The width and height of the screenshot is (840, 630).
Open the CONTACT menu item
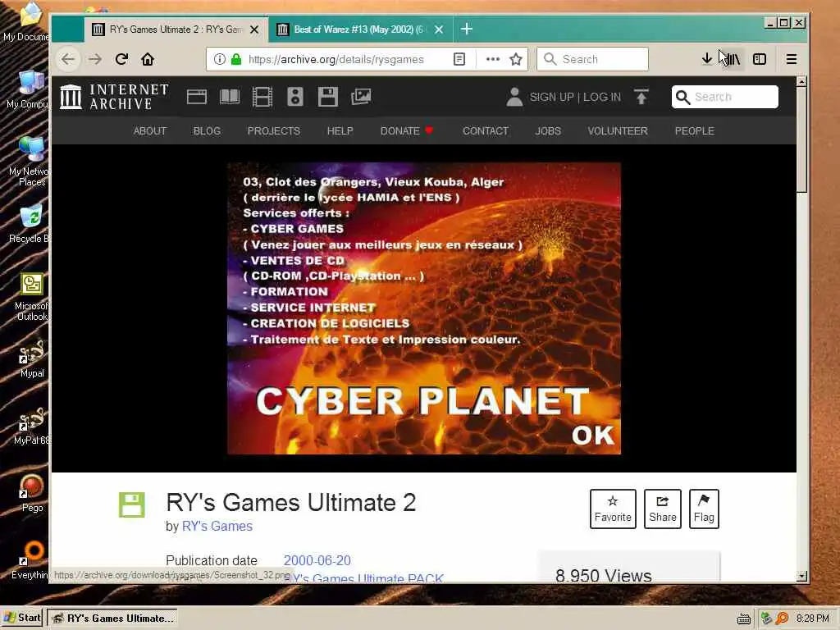coord(486,131)
